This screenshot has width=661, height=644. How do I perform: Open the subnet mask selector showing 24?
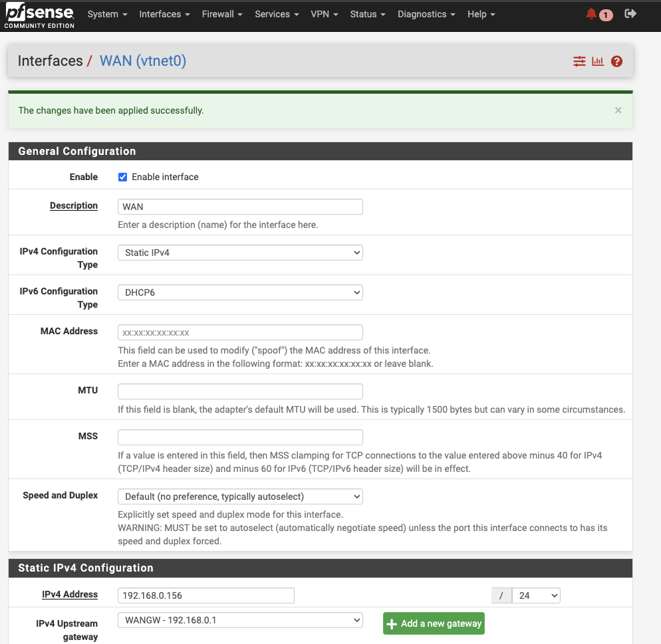[x=536, y=595]
